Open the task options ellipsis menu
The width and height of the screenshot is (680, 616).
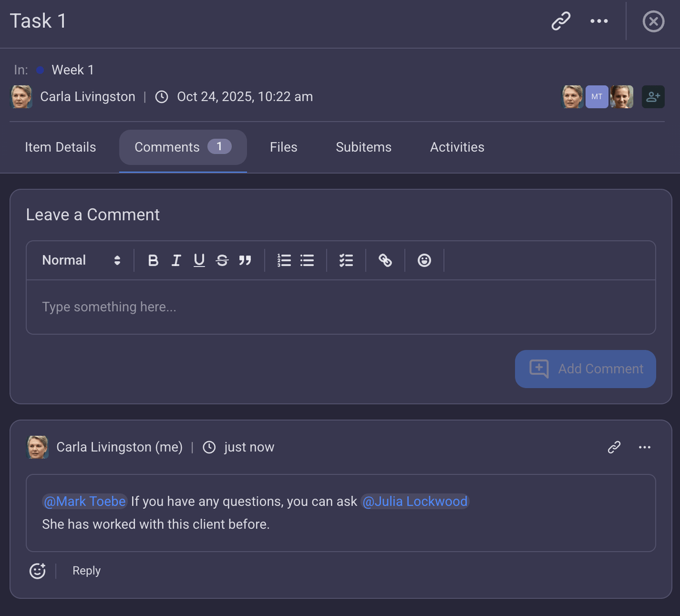(x=599, y=21)
